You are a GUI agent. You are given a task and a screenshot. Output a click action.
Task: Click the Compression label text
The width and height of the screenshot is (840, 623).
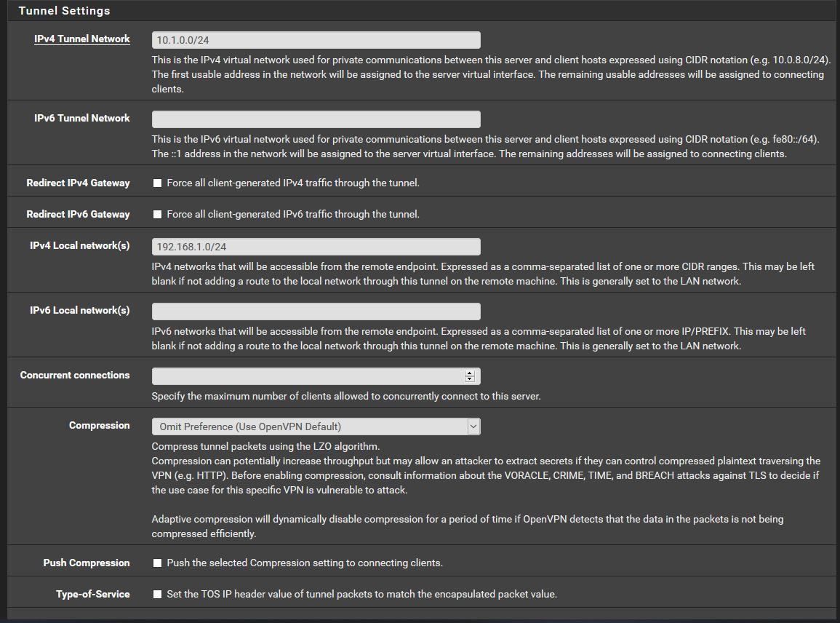(x=99, y=425)
